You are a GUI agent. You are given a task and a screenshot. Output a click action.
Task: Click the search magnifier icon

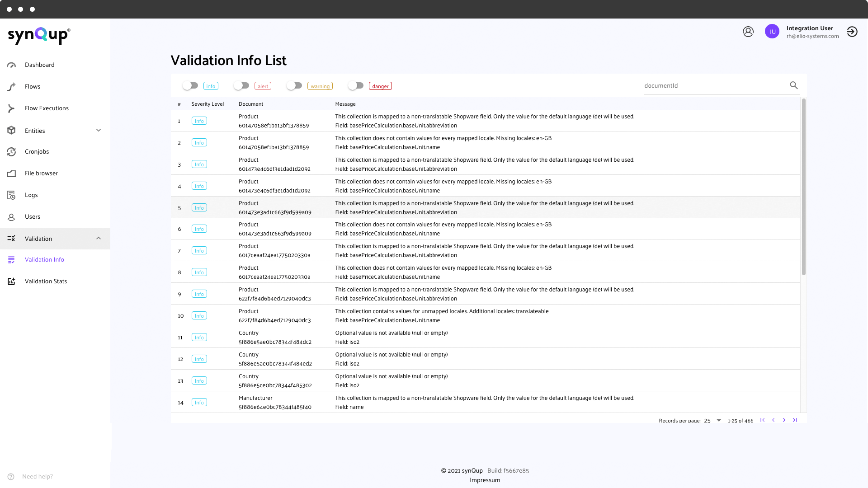point(794,85)
